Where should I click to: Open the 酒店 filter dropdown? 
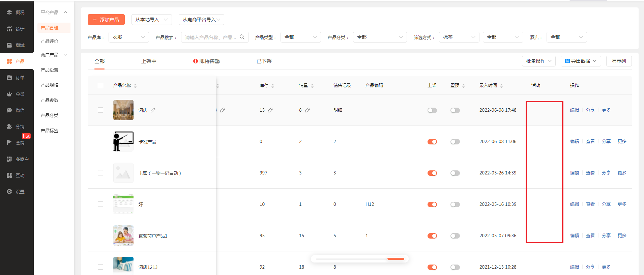[567, 37]
